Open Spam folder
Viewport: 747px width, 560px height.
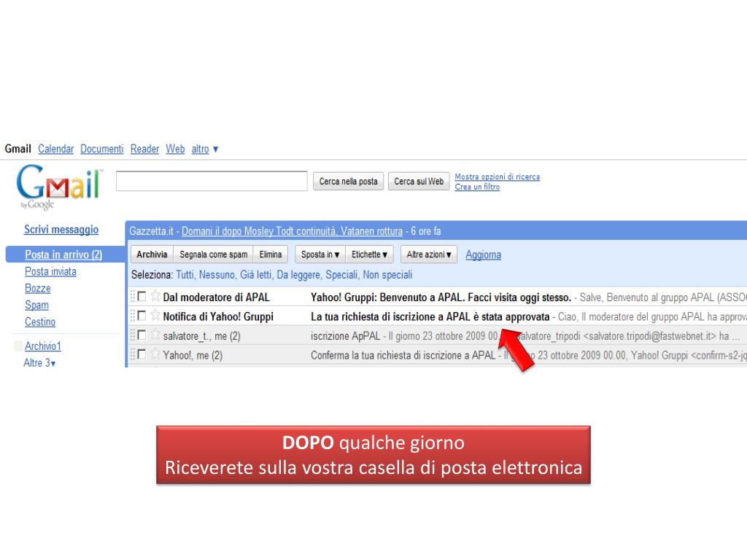tap(36, 305)
